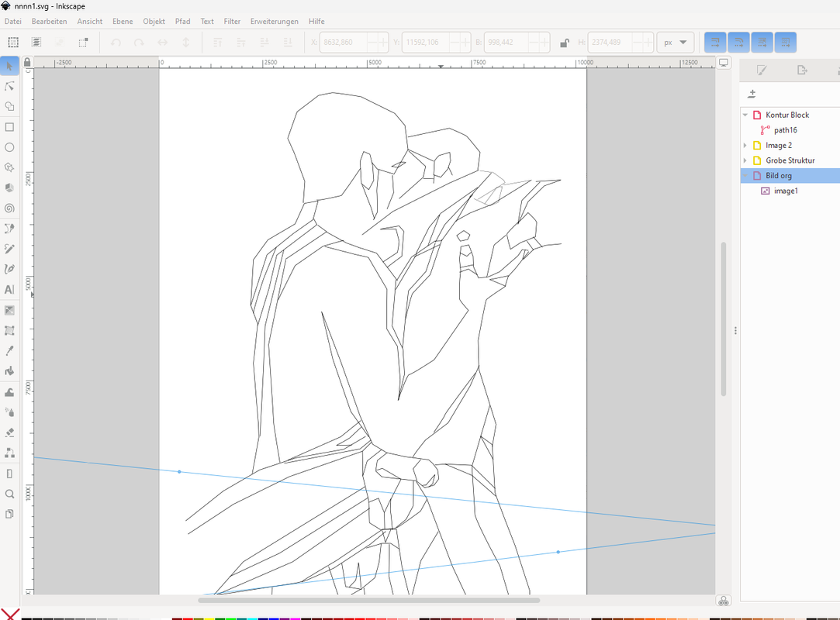Select the Connector tool
Image resolution: width=840 pixels, height=620 pixels.
pyautogui.click(x=9, y=453)
